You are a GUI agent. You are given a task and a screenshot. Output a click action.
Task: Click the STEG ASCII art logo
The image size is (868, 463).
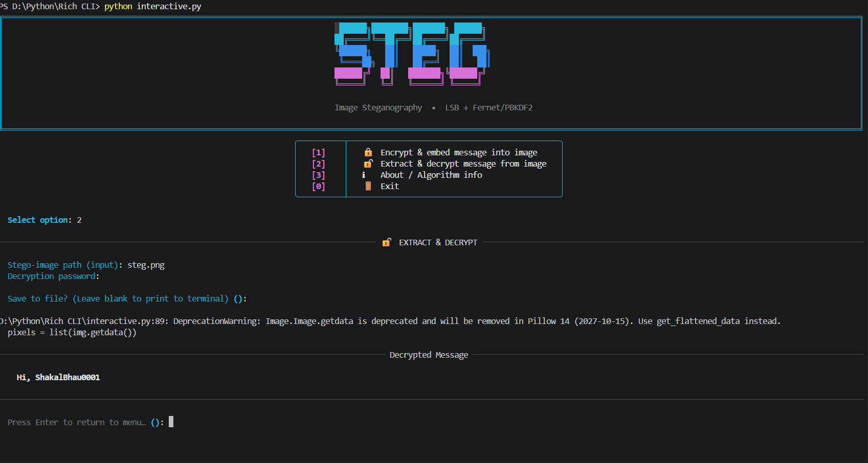412,54
